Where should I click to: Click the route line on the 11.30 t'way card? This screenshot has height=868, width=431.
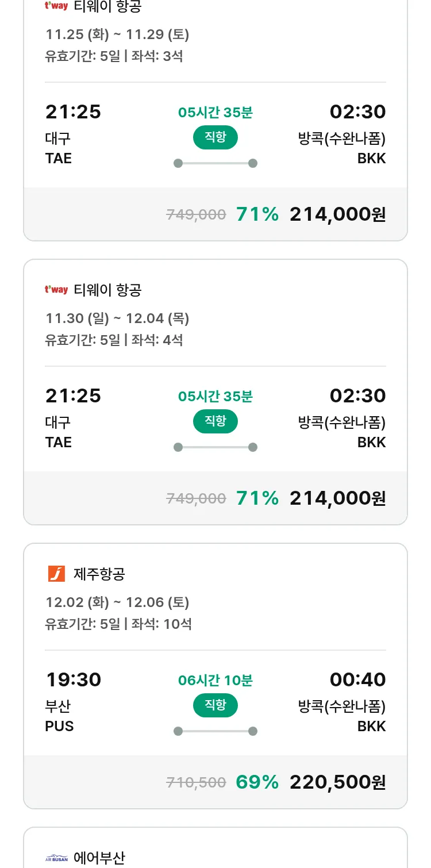point(215,447)
